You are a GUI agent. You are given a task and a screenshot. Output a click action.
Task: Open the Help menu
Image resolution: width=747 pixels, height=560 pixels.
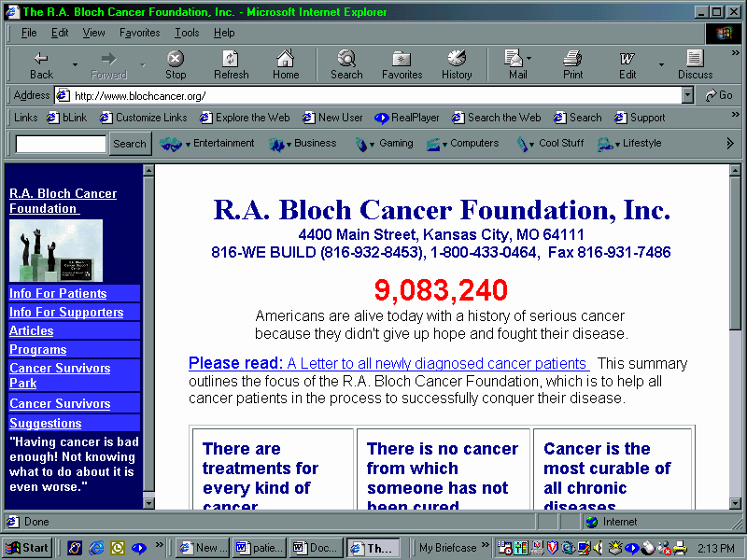[x=224, y=33]
